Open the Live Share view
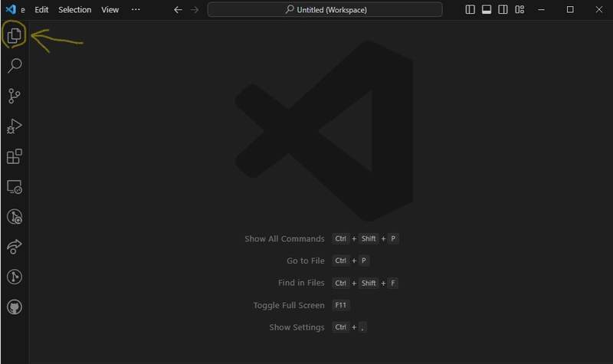The width and height of the screenshot is (613, 364). coord(15,247)
